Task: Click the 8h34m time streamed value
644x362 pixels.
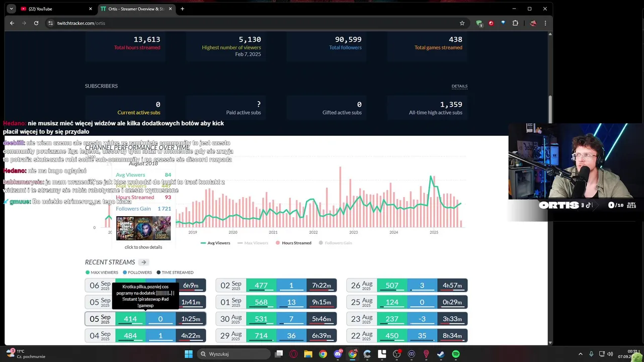Action: [452, 335]
